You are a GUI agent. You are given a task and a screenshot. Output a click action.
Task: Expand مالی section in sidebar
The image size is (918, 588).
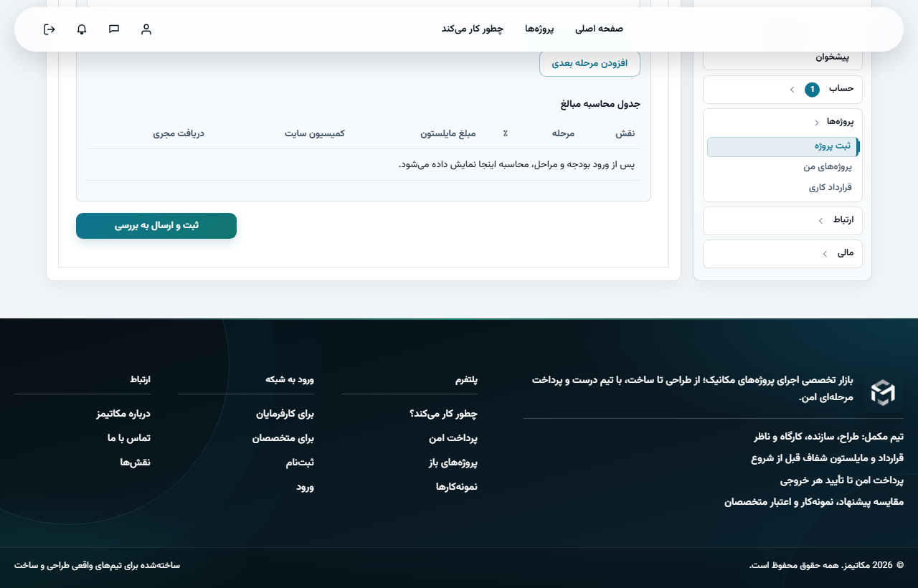(782, 253)
